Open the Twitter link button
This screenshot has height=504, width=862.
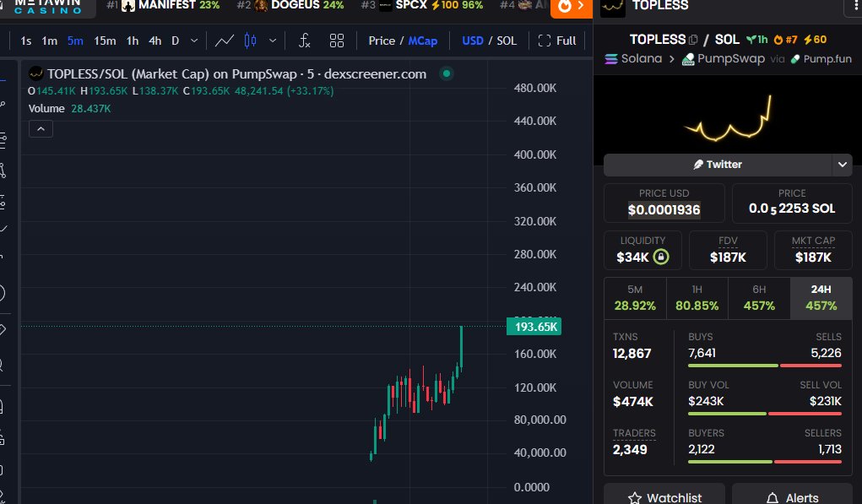click(718, 165)
